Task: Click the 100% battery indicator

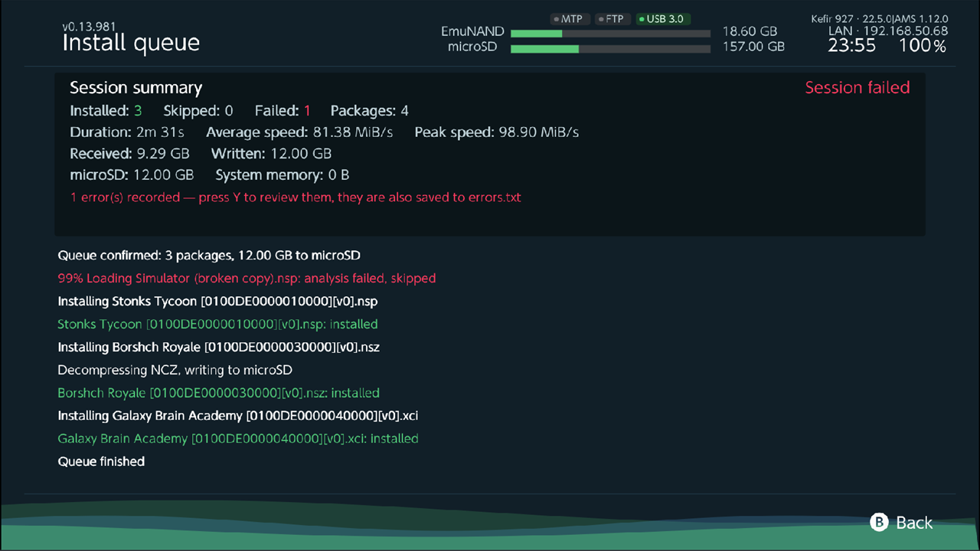Action: tap(923, 46)
